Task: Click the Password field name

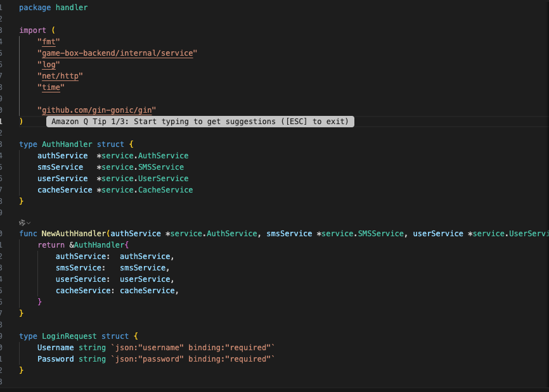Action: pyautogui.click(x=56, y=359)
